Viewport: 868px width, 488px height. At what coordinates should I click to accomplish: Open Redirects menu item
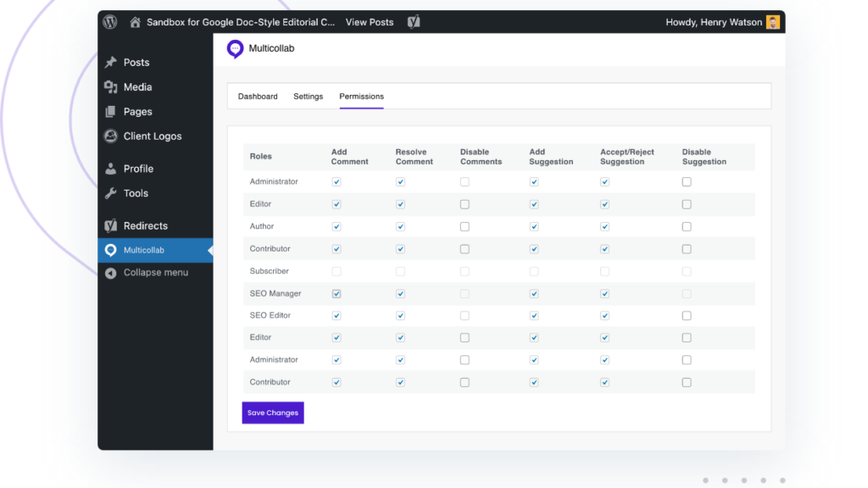pos(146,225)
